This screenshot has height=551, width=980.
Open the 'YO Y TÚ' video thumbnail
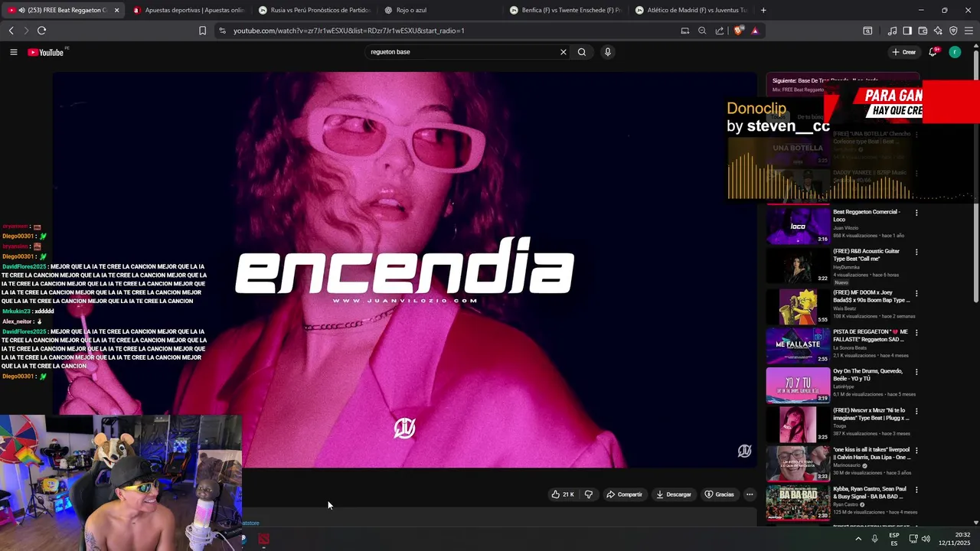[x=798, y=385]
